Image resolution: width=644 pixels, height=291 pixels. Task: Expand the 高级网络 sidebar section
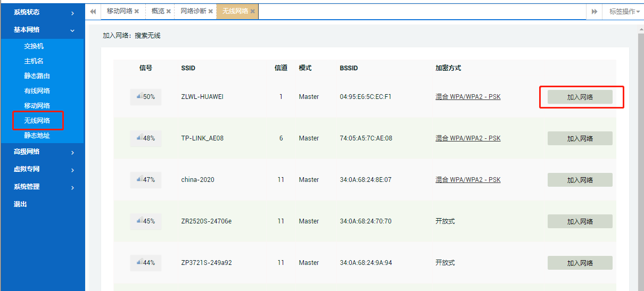(43, 152)
